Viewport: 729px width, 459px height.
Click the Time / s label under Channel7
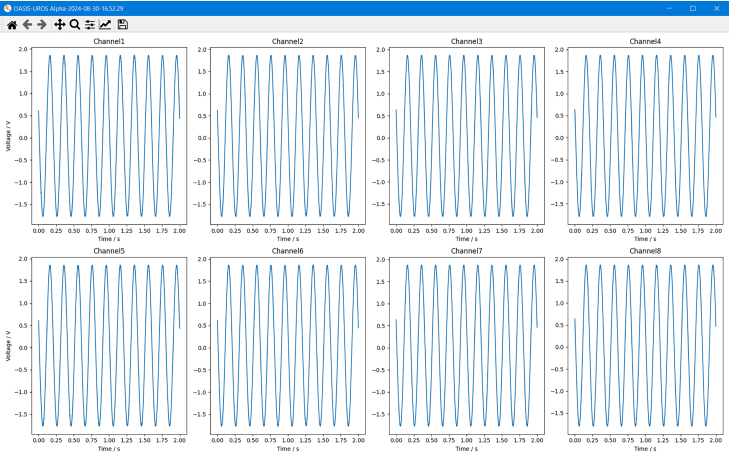pyautogui.click(x=467, y=449)
